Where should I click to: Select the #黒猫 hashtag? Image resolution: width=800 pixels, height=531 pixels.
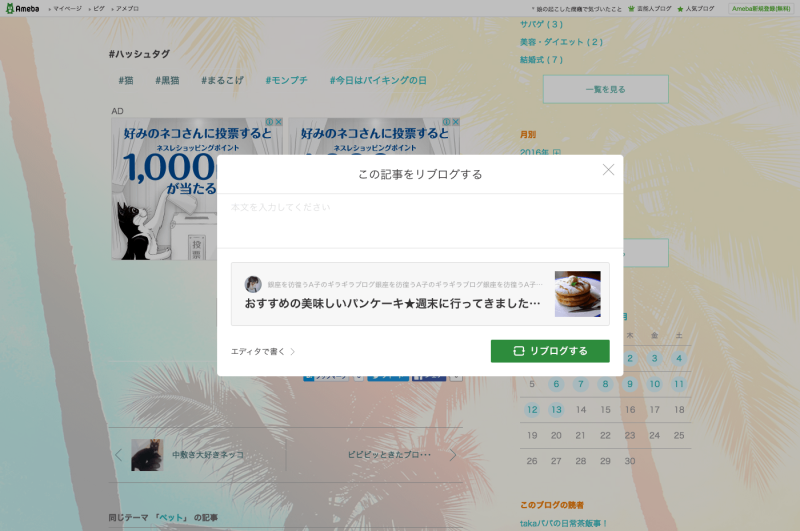coord(167,80)
